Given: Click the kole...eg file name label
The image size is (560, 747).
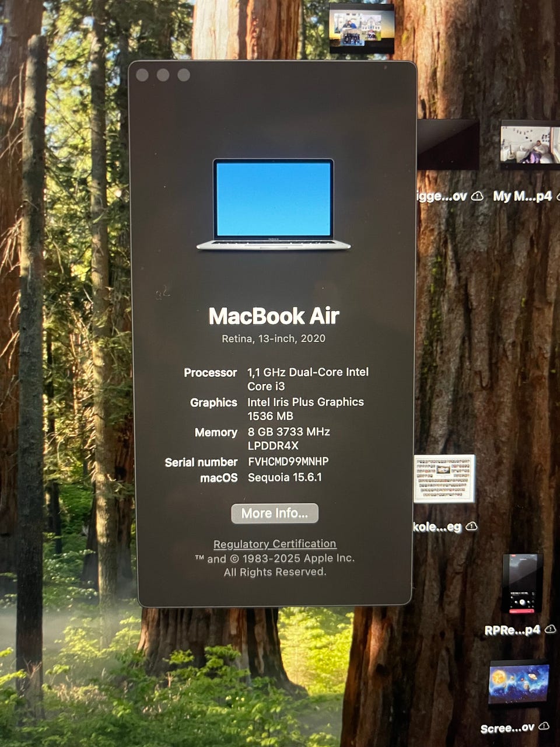Looking at the screenshot, I should click(x=437, y=527).
